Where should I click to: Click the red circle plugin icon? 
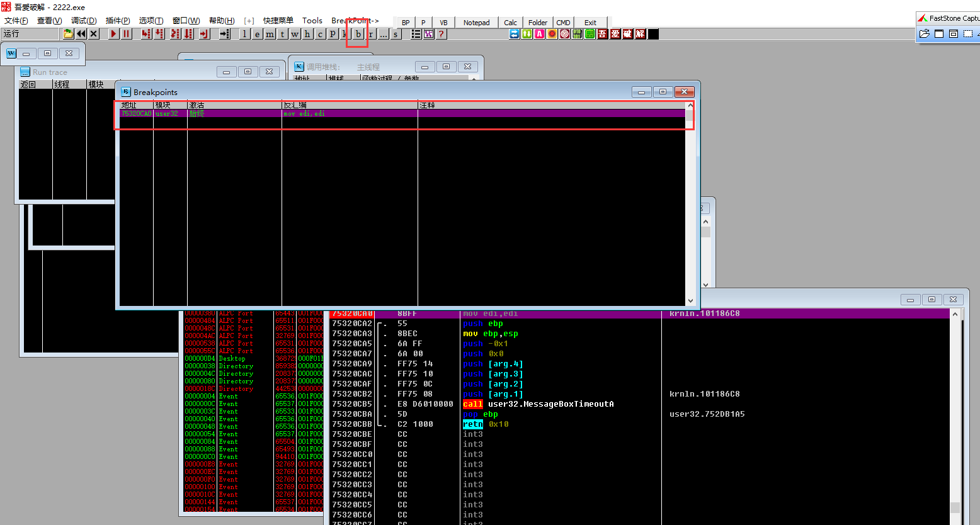pyautogui.click(x=552, y=34)
